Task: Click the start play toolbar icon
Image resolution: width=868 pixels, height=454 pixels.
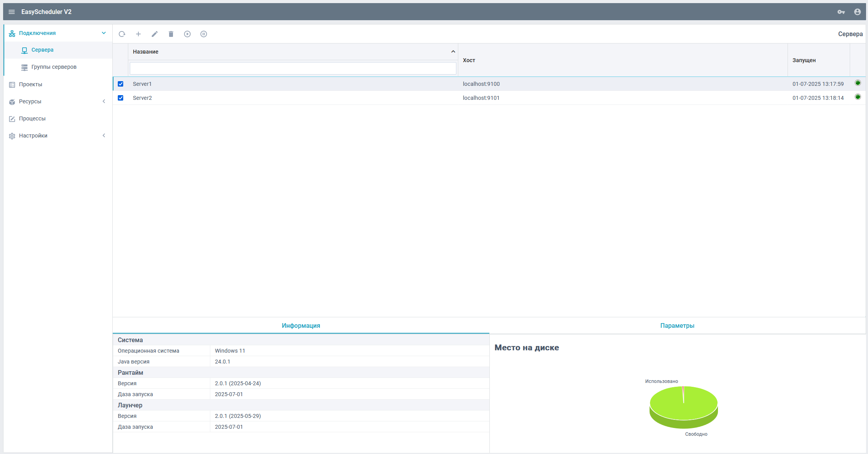Action: click(187, 34)
